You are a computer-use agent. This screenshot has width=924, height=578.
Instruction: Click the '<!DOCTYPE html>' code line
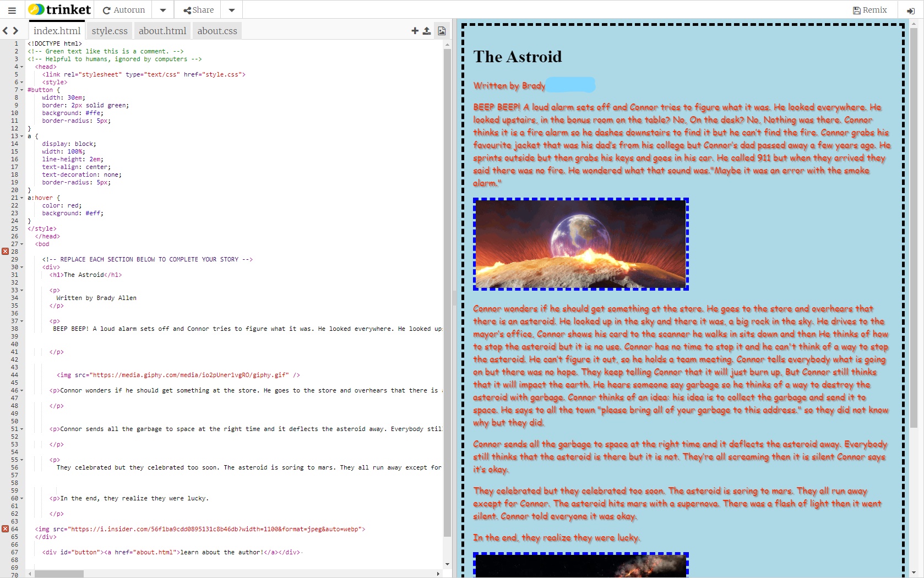55,44
